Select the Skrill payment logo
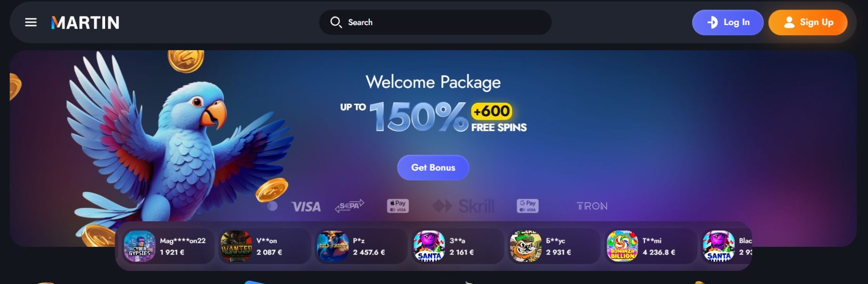This screenshot has height=284, width=868. pyautogui.click(x=463, y=206)
